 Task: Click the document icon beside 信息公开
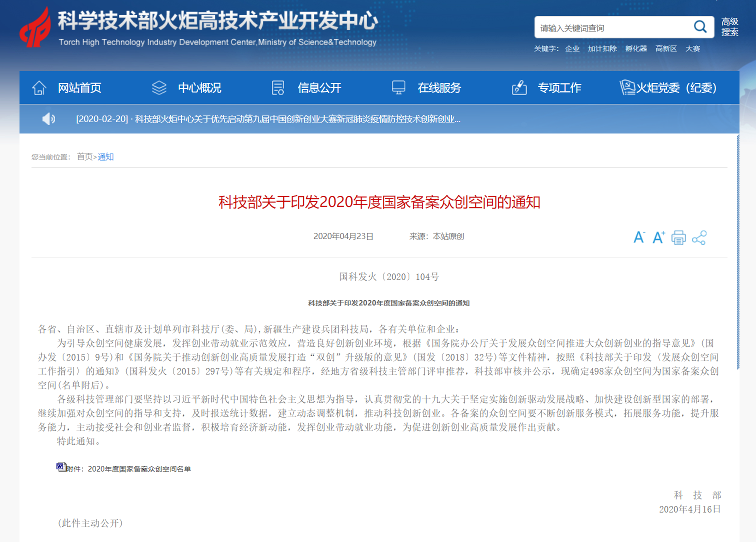point(278,88)
